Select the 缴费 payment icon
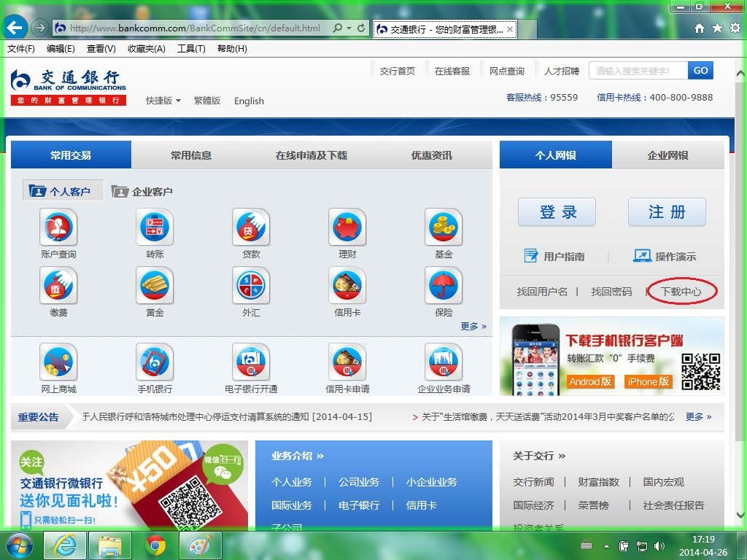 (x=58, y=285)
